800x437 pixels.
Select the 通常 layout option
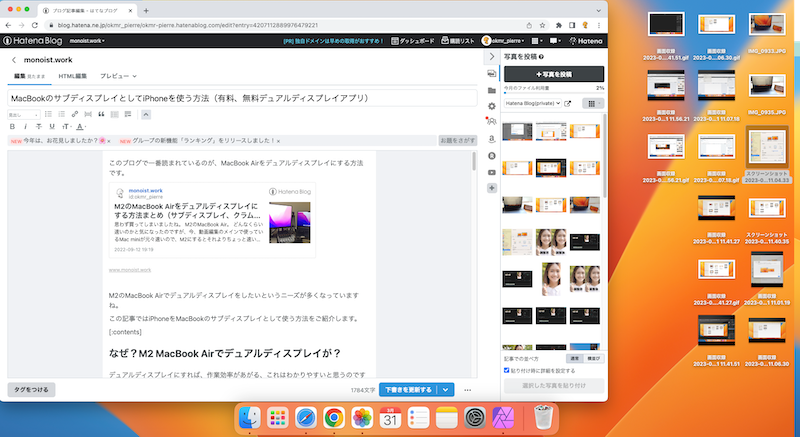coord(575,358)
